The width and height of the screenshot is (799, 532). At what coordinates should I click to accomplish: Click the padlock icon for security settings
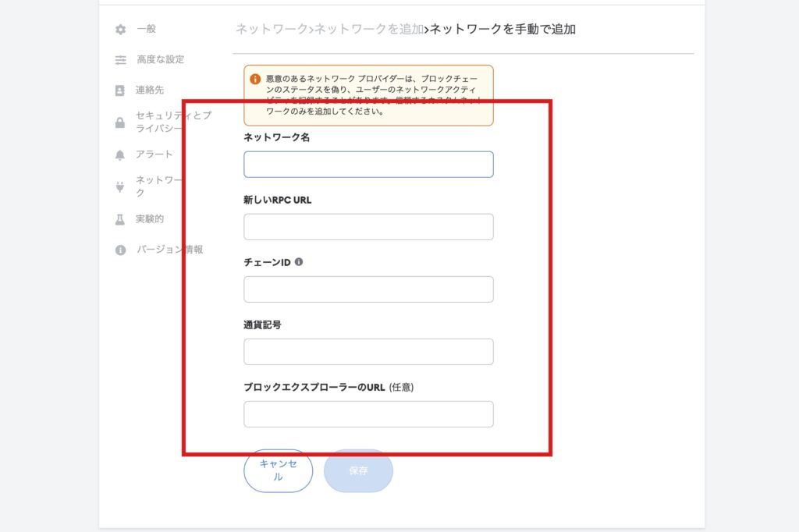[119, 122]
